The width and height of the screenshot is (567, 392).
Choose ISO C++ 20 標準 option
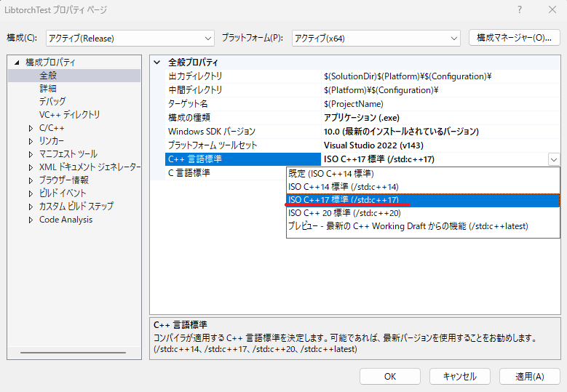(344, 213)
